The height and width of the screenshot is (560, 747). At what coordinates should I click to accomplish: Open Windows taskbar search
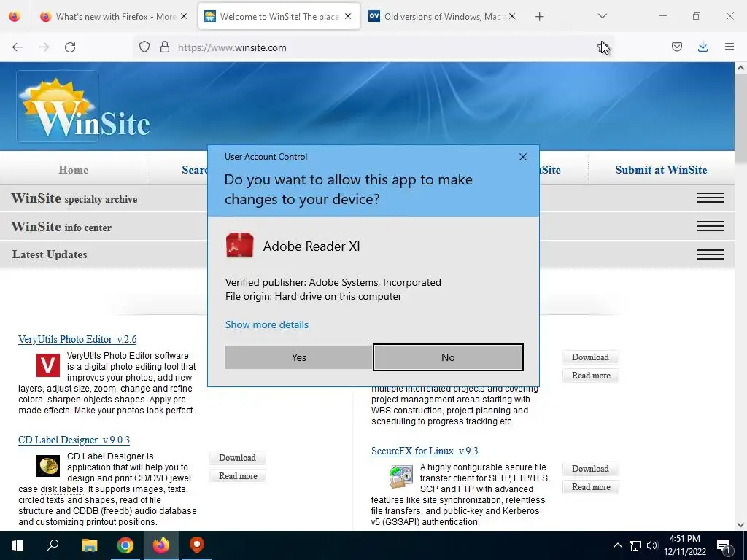[x=53, y=545]
